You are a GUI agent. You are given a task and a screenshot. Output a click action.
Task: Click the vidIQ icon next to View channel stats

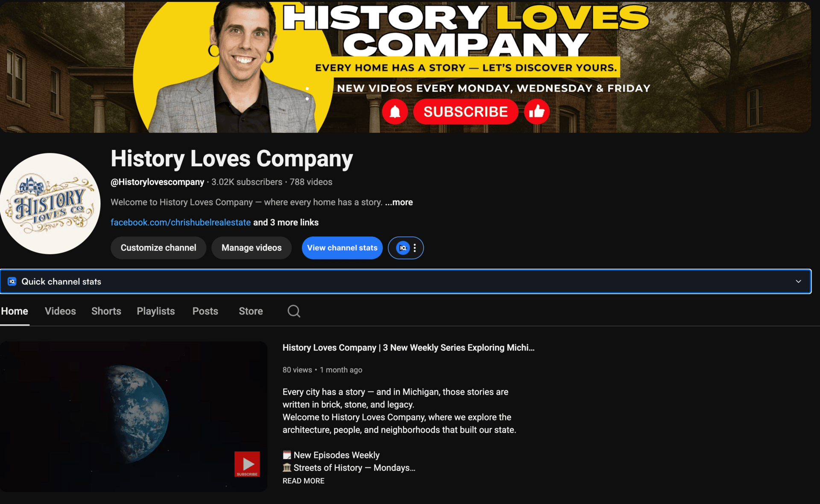pyautogui.click(x=402, y=248)
